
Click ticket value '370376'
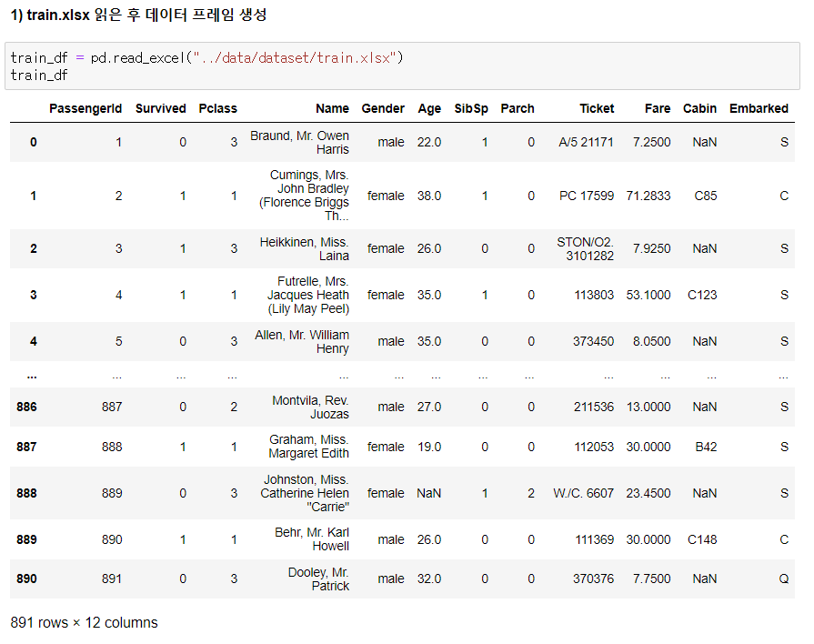tap(593, 579)
